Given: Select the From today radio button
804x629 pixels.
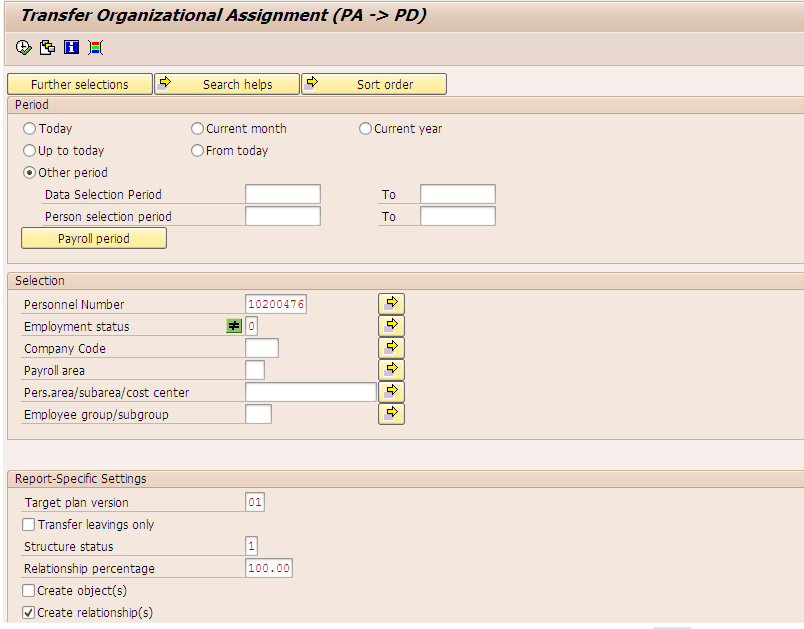Looking at the screenshot, I should [x=197, y=150].
